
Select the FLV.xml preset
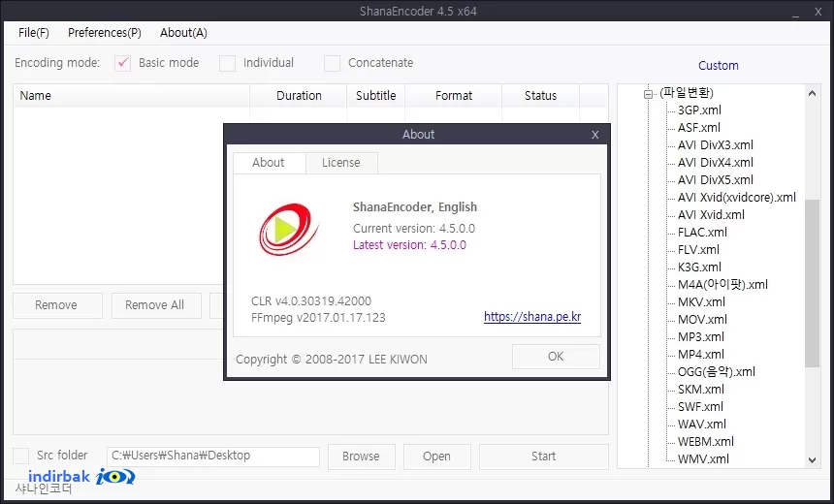698,250
